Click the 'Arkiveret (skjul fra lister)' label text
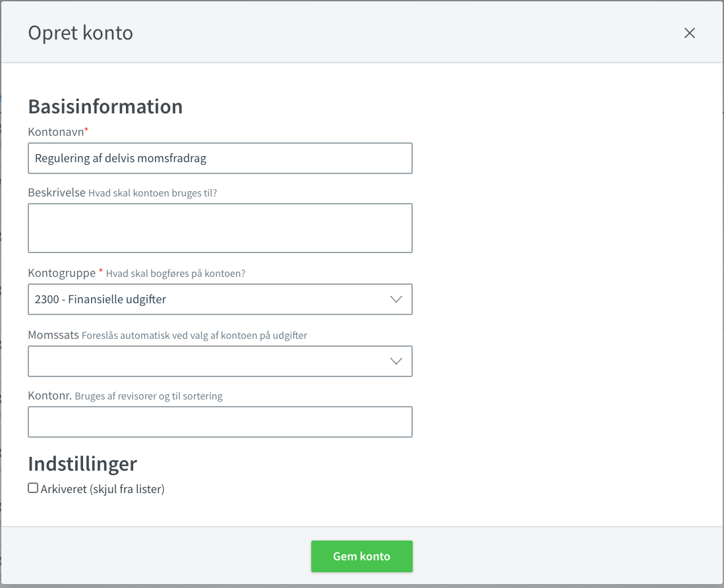The image size is (724, 588). 102,489
